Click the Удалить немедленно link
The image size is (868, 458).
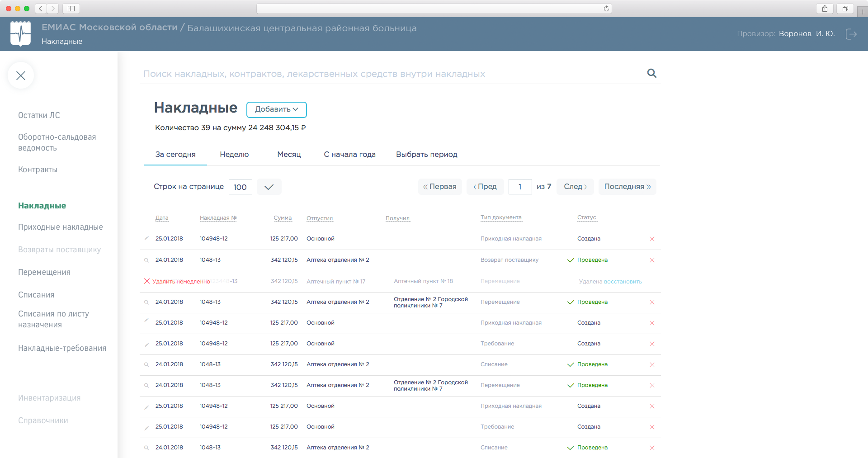coord(180,281)
